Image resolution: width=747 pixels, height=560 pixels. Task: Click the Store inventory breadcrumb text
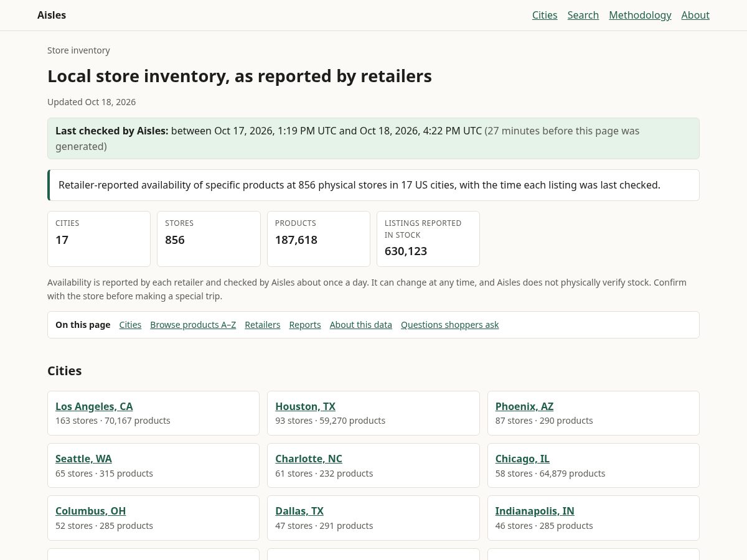(x=78, y=50)
